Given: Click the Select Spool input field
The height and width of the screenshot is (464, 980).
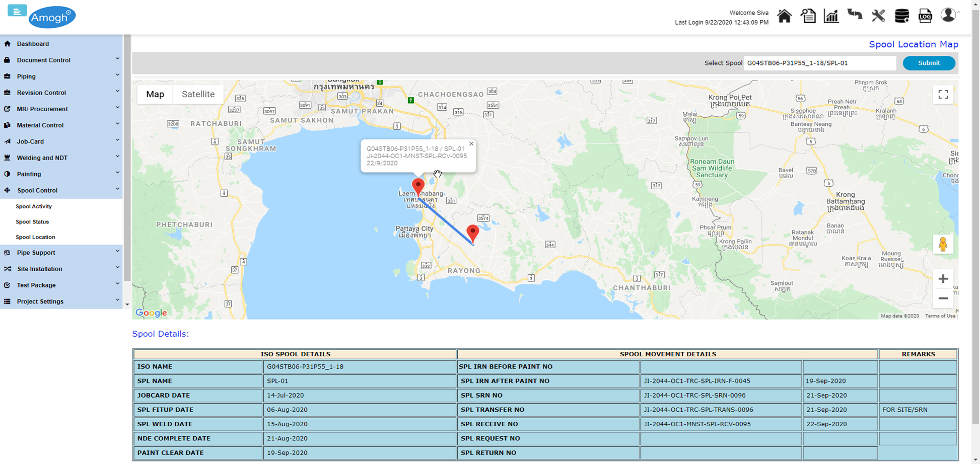Looking at the screenshot, I should [819, 63].
